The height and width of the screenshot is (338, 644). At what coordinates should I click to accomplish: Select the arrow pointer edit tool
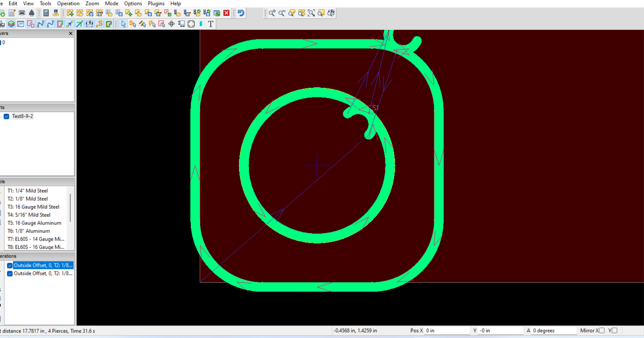123,24
